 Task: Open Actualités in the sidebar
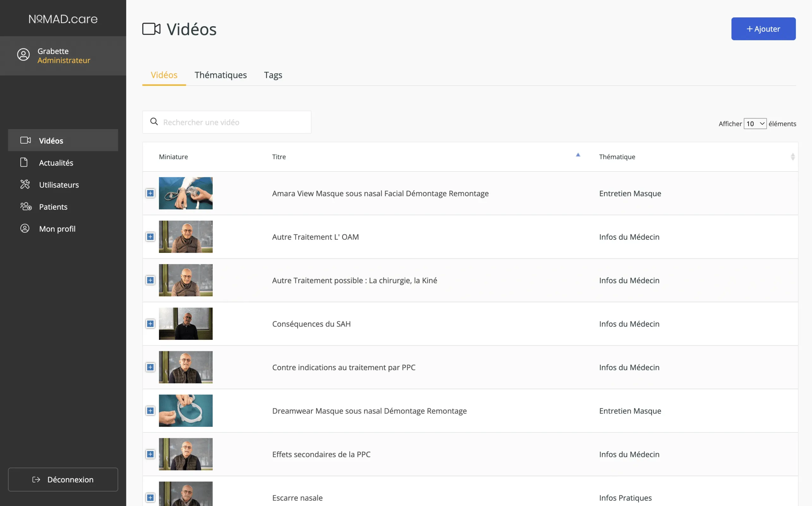(x=63, y=162)
